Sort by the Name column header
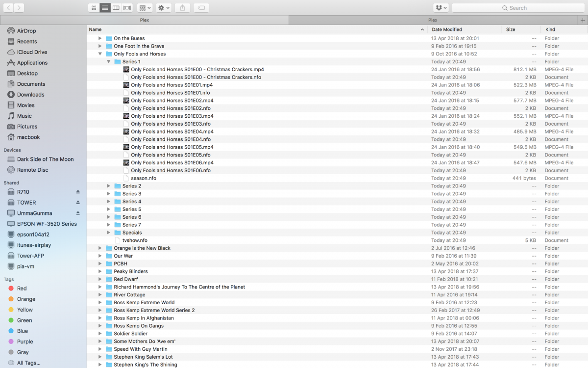 pos(257,29)
